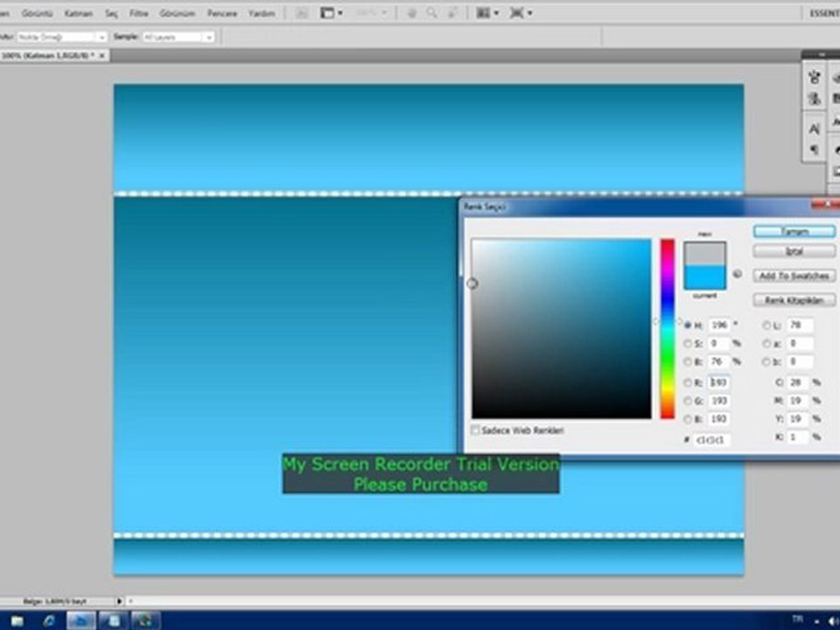Click the L lightness value field
Image resolution: width=840 pixels, height=630 pixels.
point(800,325)
